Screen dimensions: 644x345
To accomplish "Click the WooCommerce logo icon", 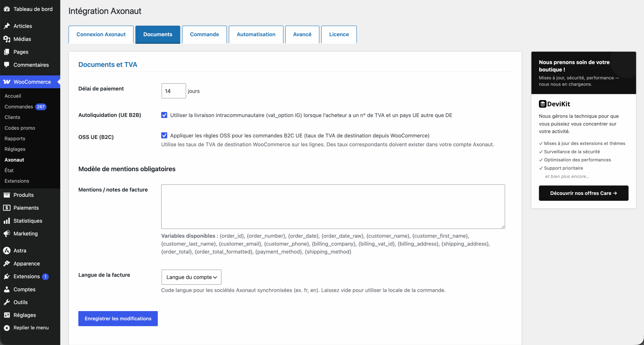I will [x=7, y=82].
